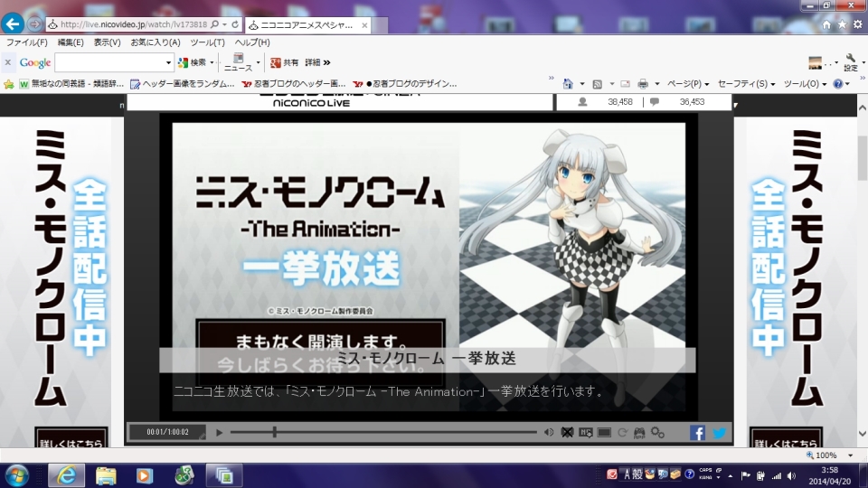Click the command bar RSS feeds icon

[598, 84]
